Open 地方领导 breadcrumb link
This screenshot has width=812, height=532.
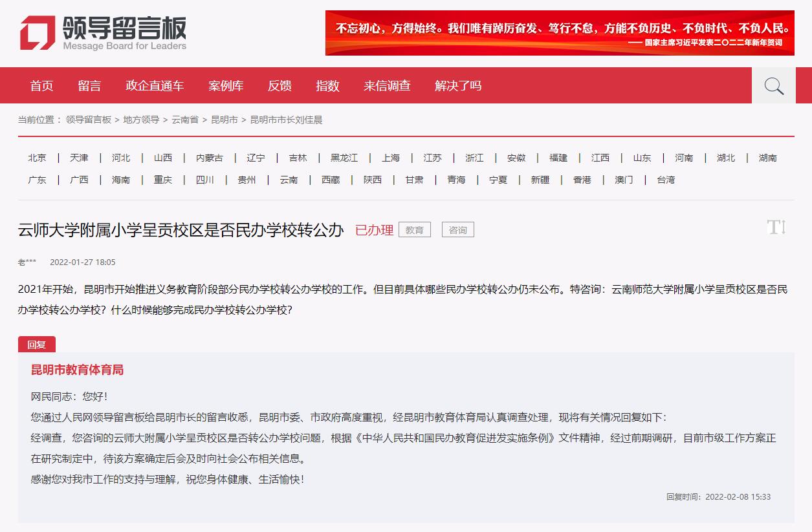pyautogui.click(x=141, y=120)
